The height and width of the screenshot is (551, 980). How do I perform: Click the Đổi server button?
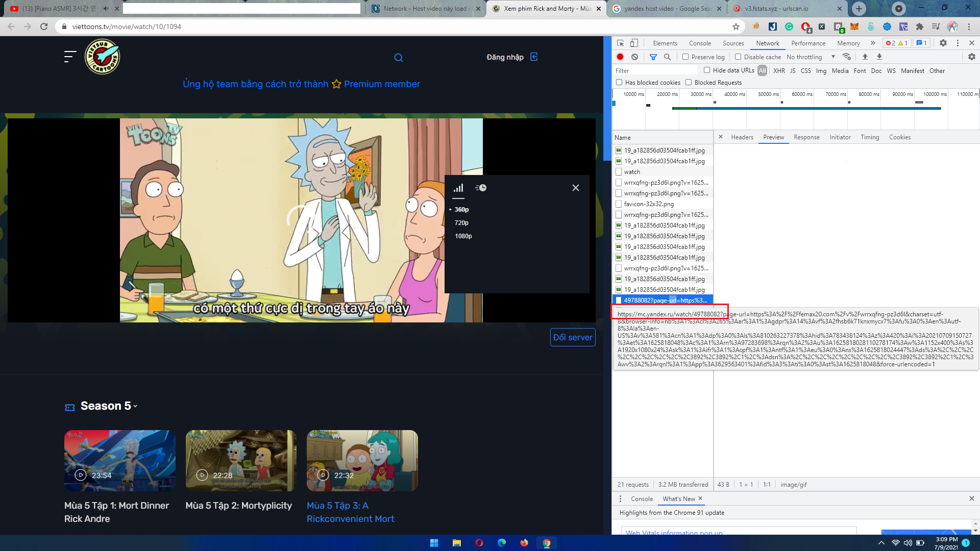[573, 337]
